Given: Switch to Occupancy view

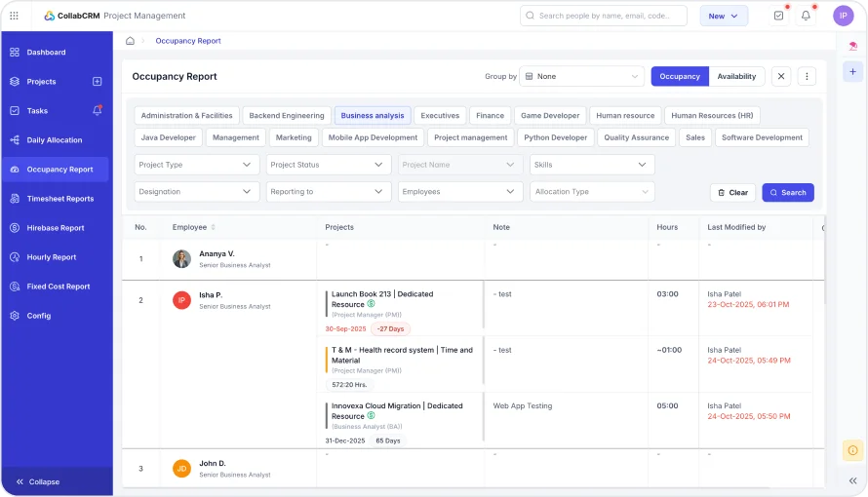Looking at the screenshot, I should [x=679, y=76].
